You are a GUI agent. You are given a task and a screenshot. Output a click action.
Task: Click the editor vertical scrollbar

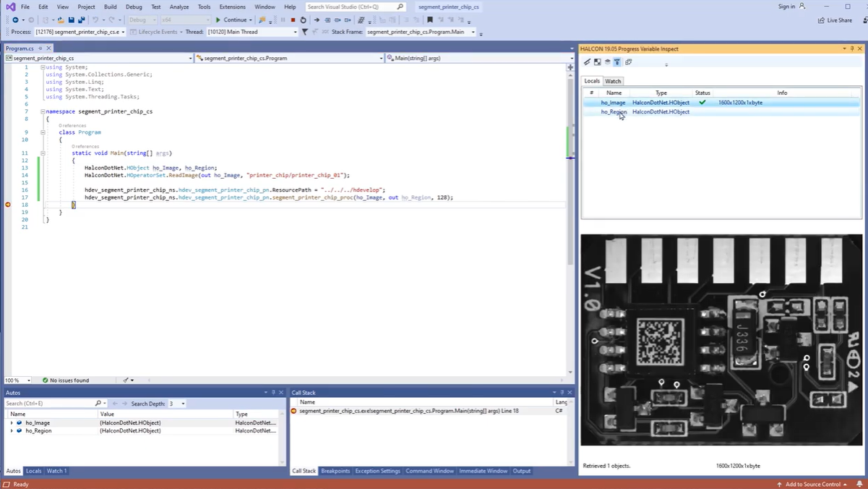pyautogui.click(x=570, y=217)
